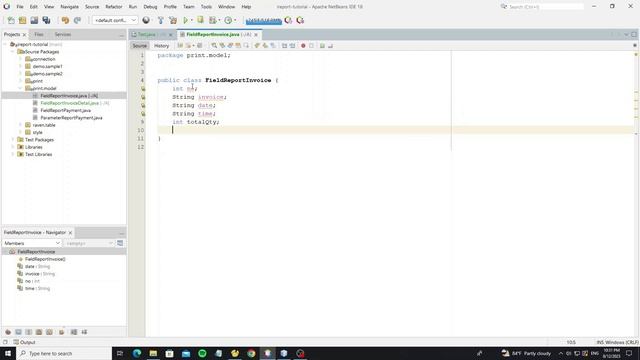Click the Search field in title bar
This screenshot has width=640, height=360.
pos(546,7)
